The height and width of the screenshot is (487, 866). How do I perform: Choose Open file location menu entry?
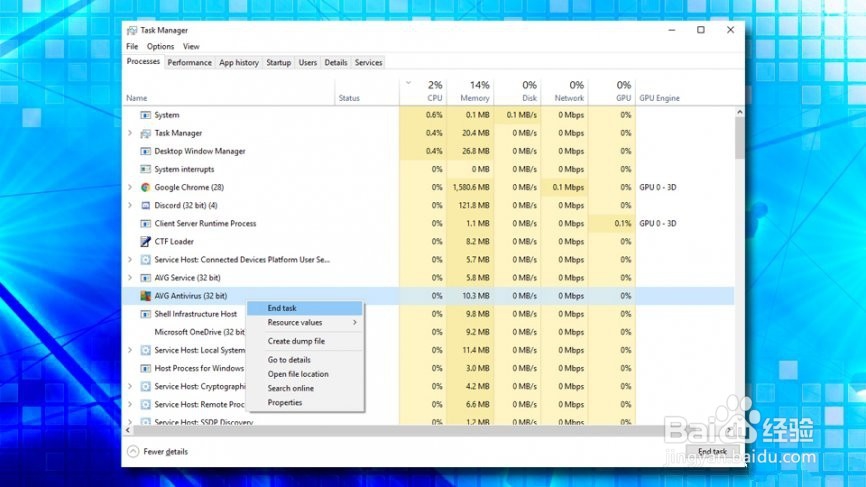coord(305,374)
